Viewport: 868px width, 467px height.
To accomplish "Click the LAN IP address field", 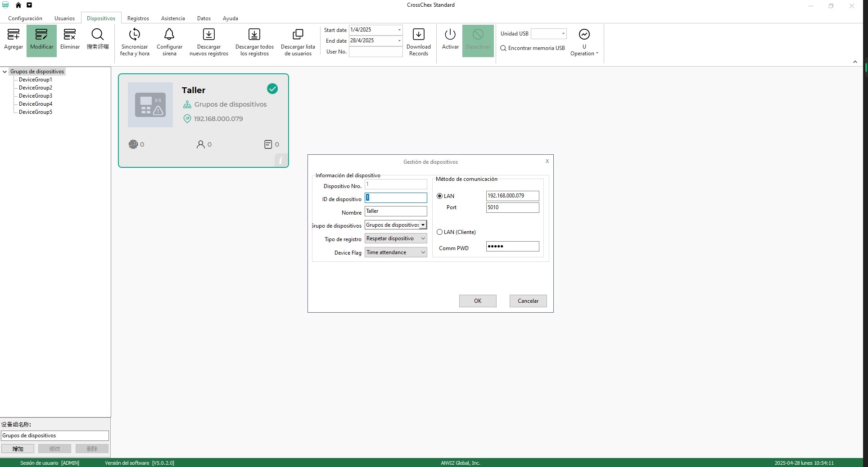I will coord(512,196).
